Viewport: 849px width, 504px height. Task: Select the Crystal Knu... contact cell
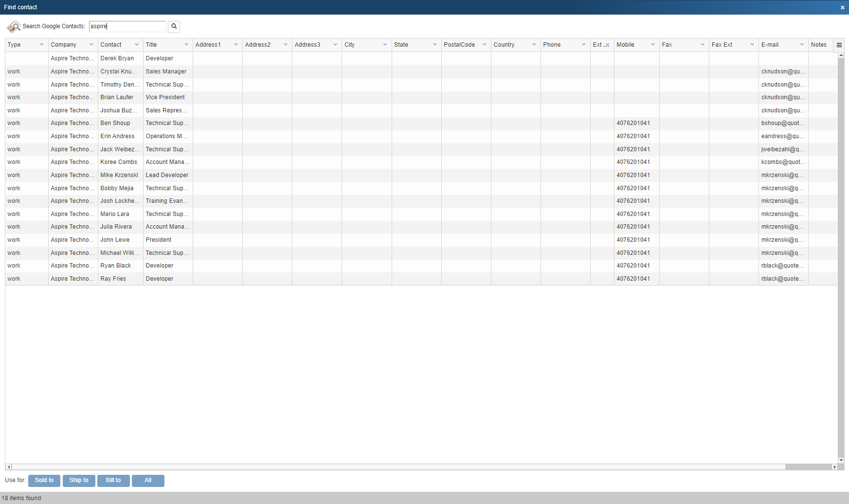pos(120,72)
